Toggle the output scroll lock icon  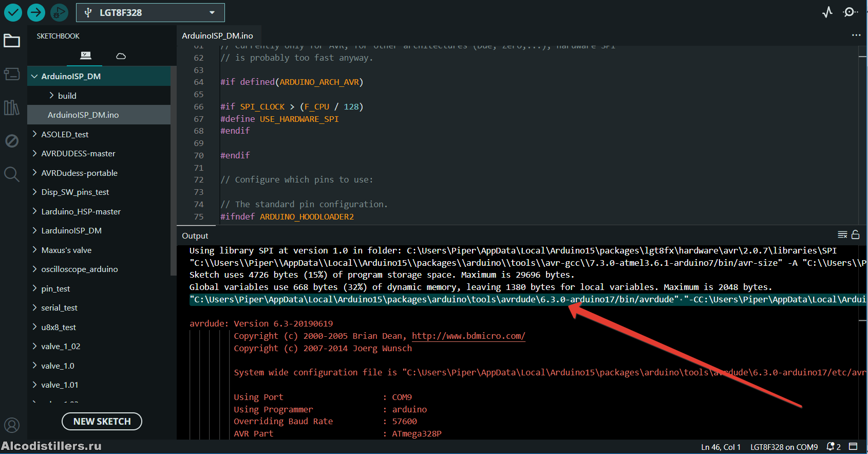[856, 234]
